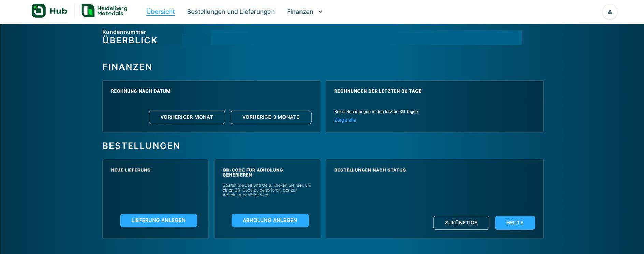
Task: Open the user profile icon
Action: coord(610,12)
